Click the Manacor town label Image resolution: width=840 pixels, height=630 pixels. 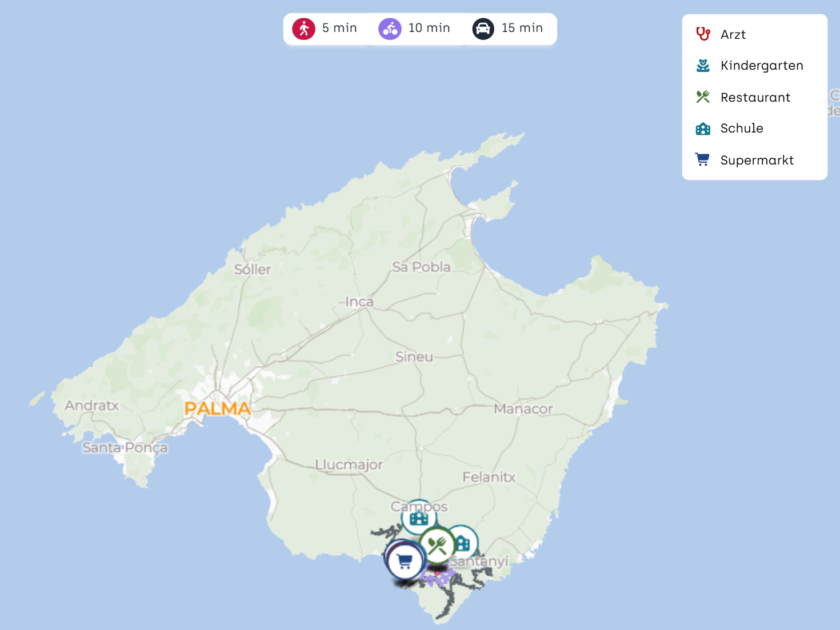pyautogui.click(x=523, y=409)
